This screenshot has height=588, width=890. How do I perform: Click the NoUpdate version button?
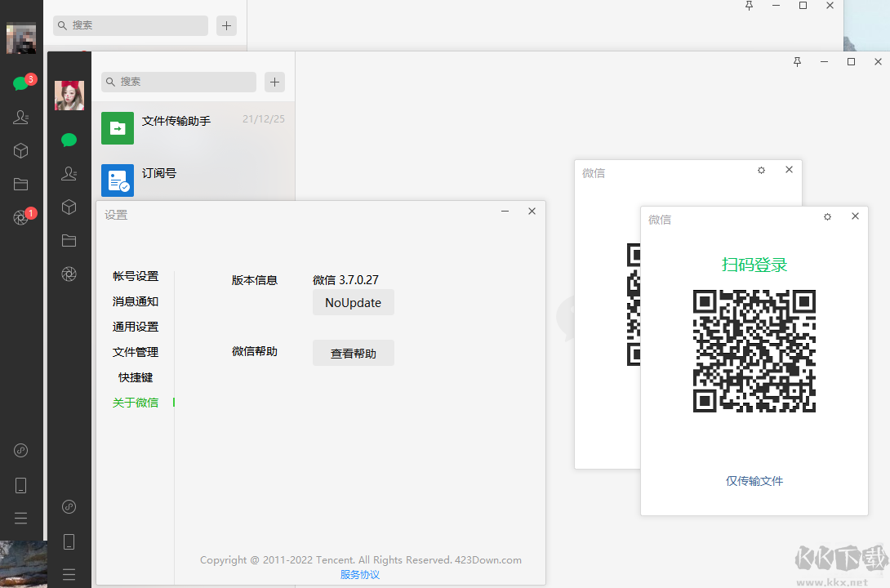[x=353, y=302]
